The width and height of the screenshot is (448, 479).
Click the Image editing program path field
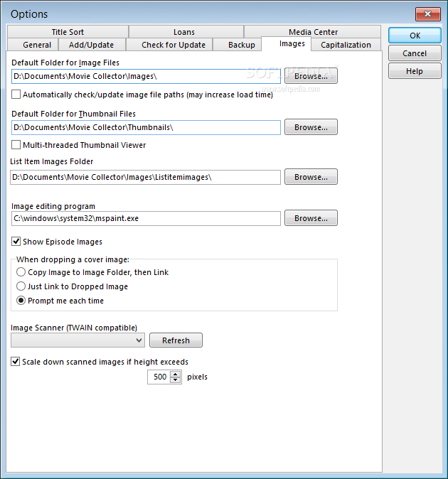(x=146, y=218)
